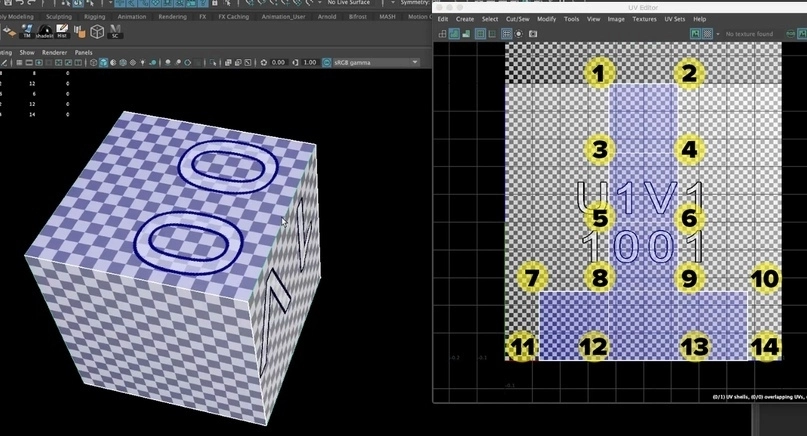Click the camera snapshot icon in UV Editor

pos(532,34)
